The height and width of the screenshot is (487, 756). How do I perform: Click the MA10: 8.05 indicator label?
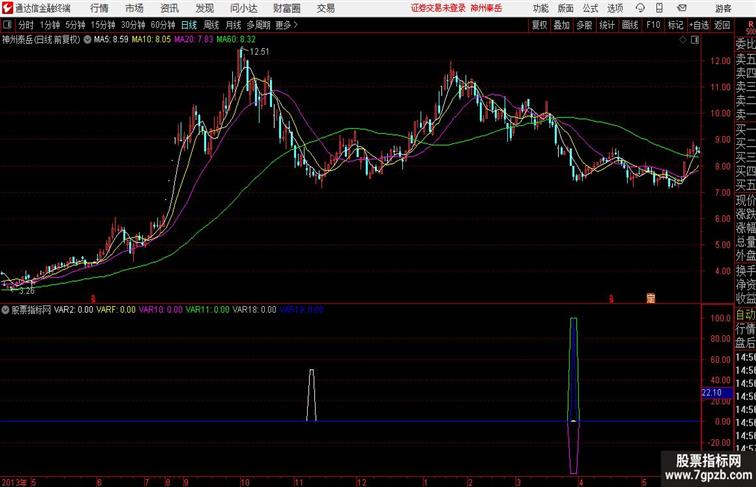point(151,40)
